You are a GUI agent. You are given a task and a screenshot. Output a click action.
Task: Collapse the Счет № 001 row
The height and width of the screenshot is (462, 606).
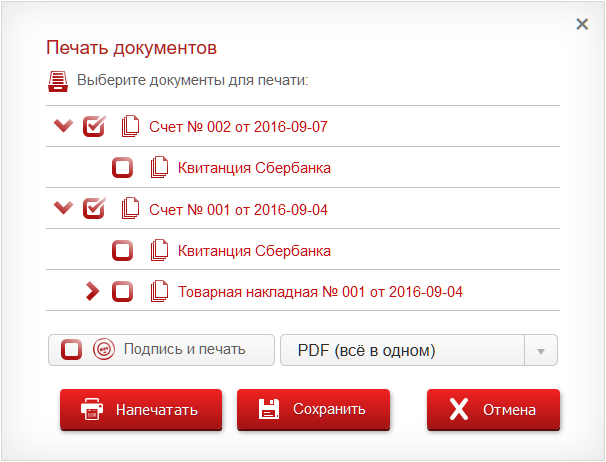pyautogui.click(x=63, y=208)
